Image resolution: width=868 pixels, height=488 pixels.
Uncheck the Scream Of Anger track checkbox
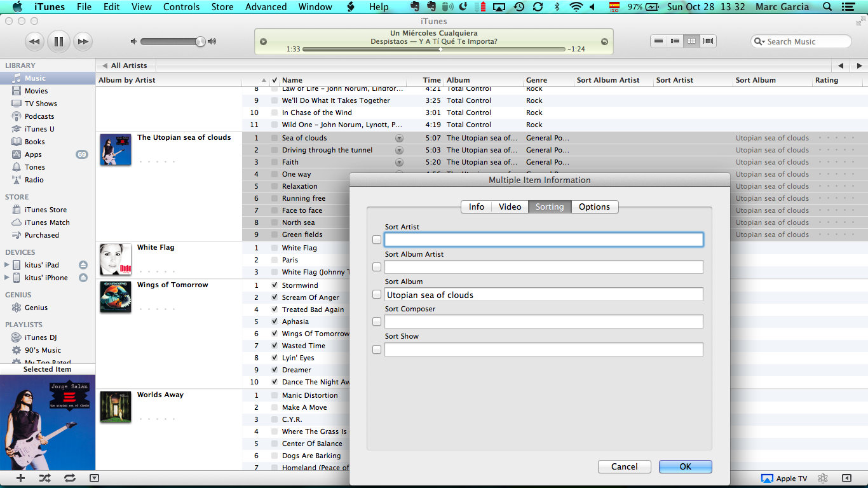coord(275,297)
